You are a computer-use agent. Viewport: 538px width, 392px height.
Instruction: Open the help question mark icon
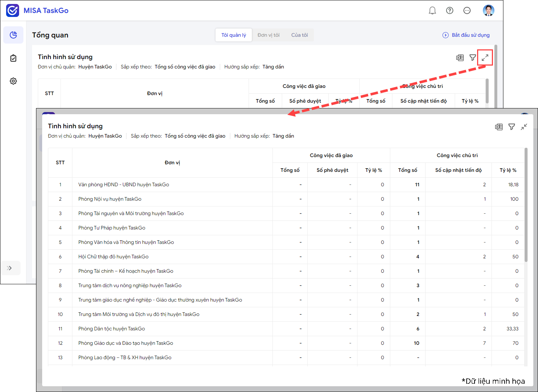(x=450, y=10)
